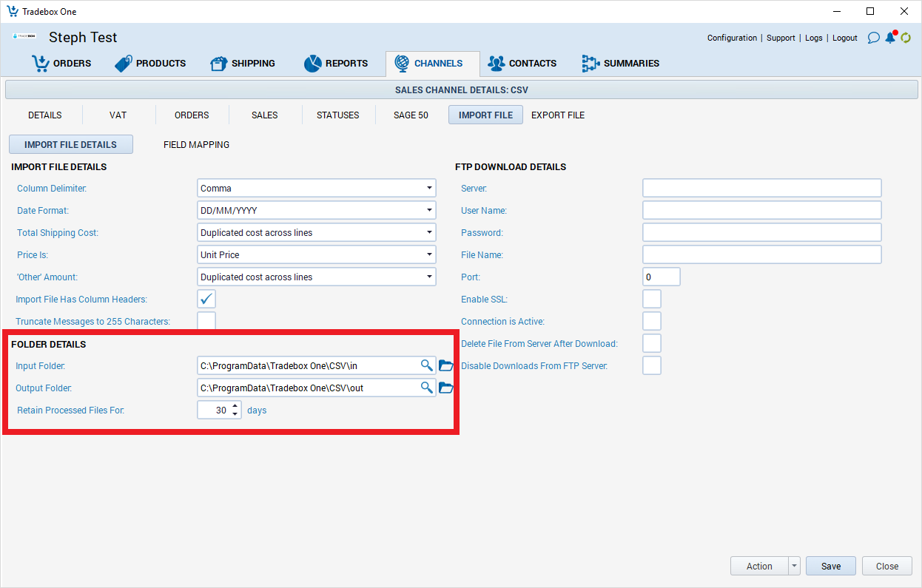Click the chat bubble icon in header
This screenshot has height=588, width=922.
click(873, 38)
